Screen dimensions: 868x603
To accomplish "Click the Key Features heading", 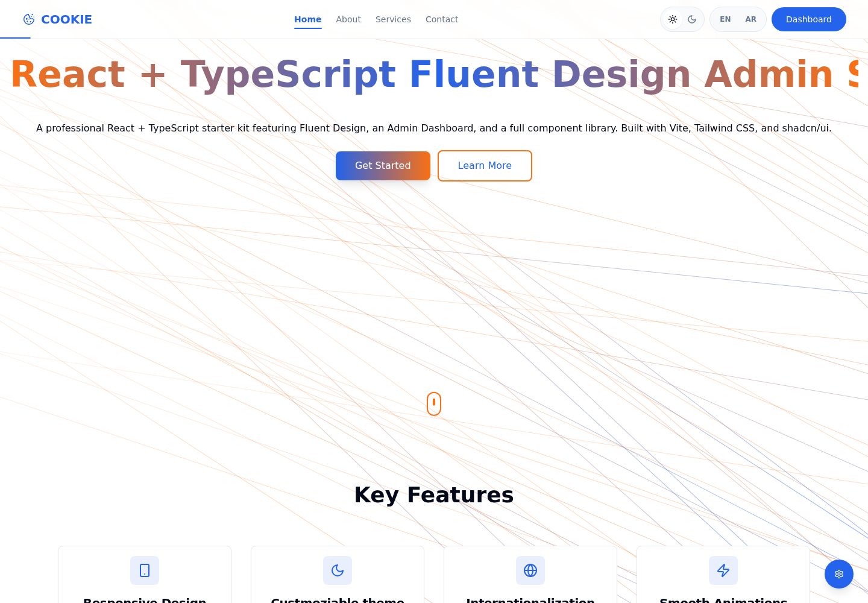I will tap(434, 495).
